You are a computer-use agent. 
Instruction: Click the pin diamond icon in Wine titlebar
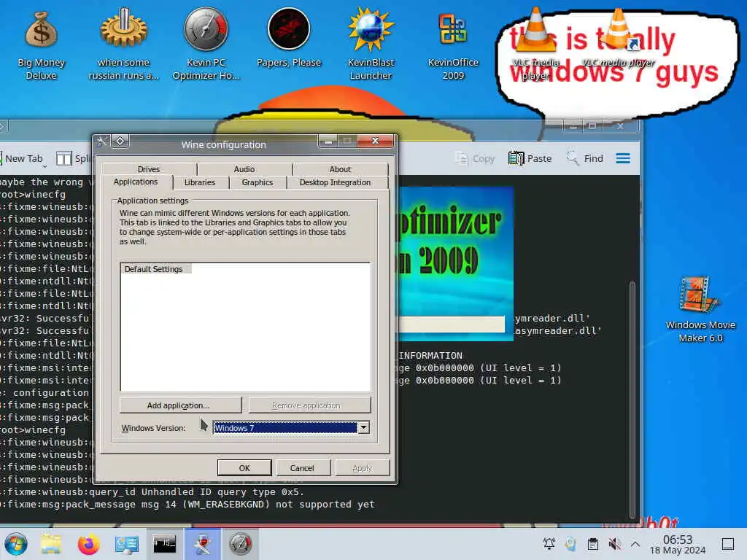[120, 141]
